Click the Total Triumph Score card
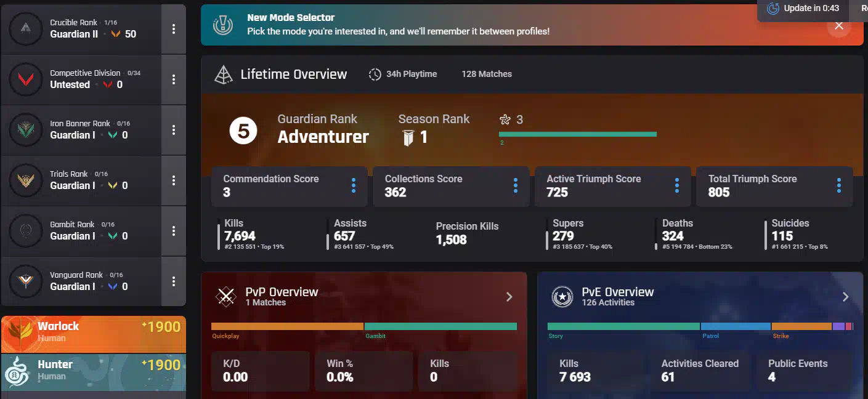 (x=774, y=186)
